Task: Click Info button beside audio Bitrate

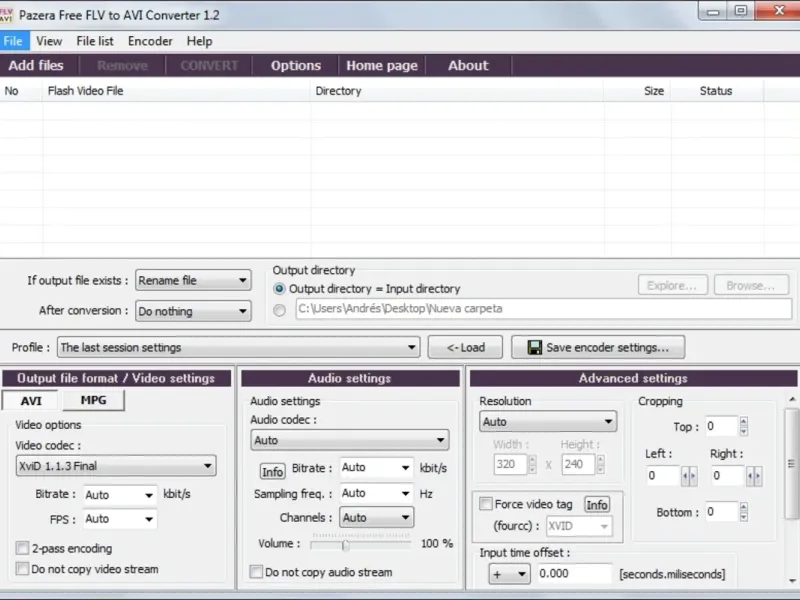Action: click(x=272, y=471)
